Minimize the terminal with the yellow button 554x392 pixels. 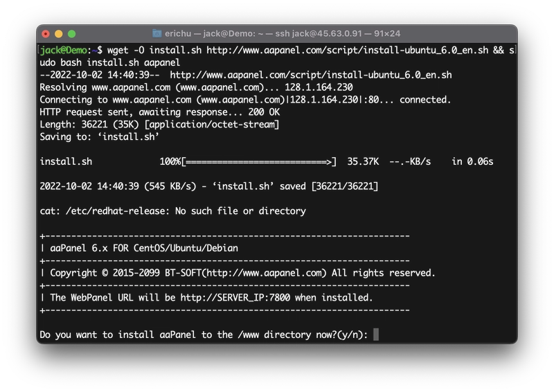point(59,34)
